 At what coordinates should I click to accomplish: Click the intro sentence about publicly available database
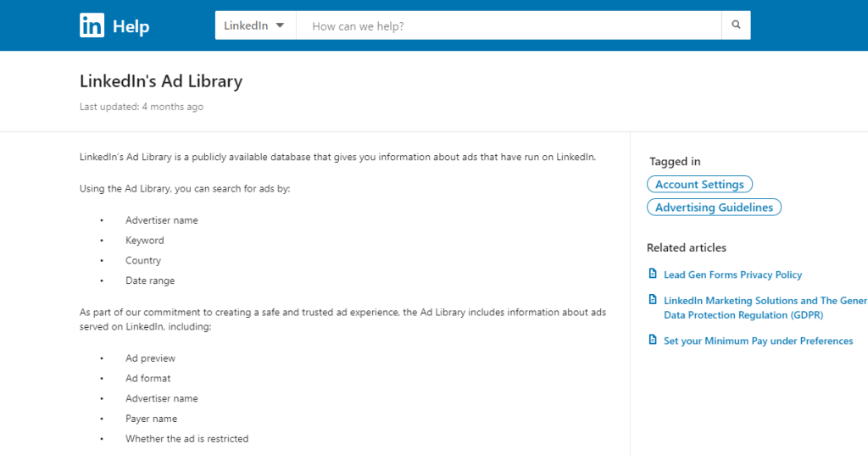click(x=337, y=158)
